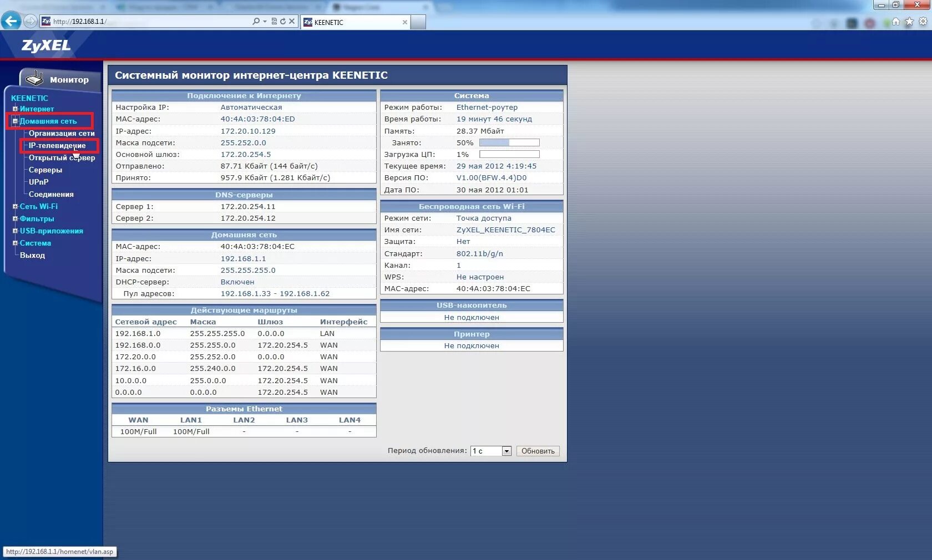Click the route row 10.0.0.0
This screenshot has height=560, width=932.
(244, 381)
